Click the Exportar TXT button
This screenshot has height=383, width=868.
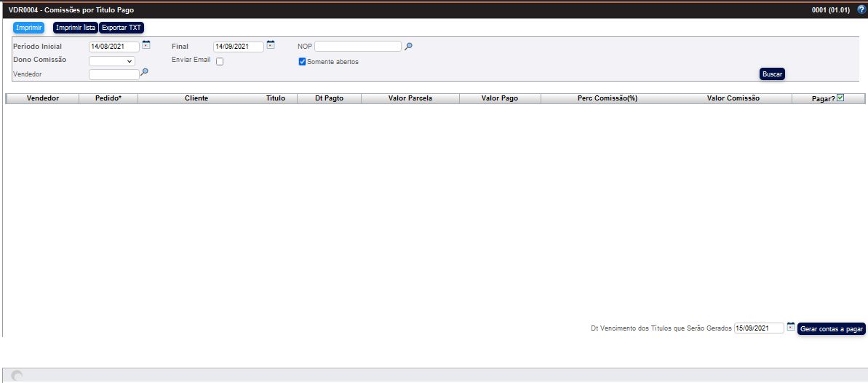coord(122,28)
